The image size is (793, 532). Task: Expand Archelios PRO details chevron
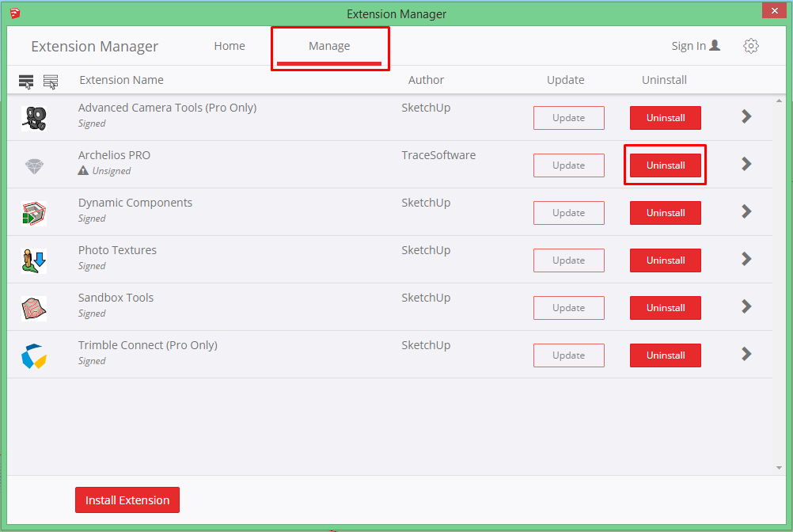pos(746,164)
